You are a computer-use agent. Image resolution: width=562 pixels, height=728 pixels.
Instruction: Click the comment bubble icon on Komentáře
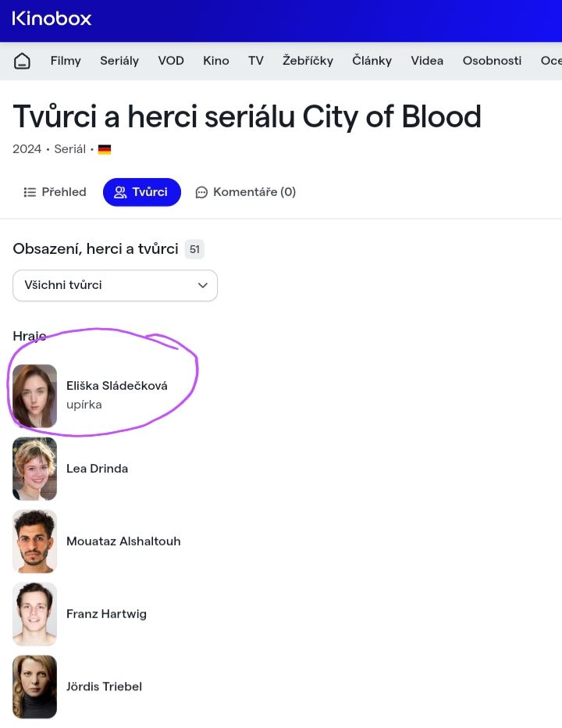(201, 192)
